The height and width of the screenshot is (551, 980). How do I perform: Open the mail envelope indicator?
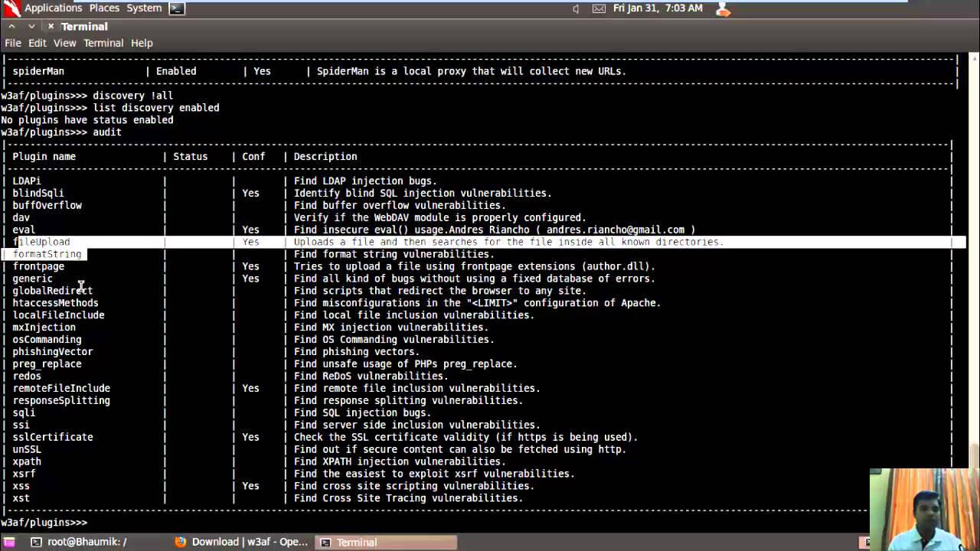click(599, 8)
